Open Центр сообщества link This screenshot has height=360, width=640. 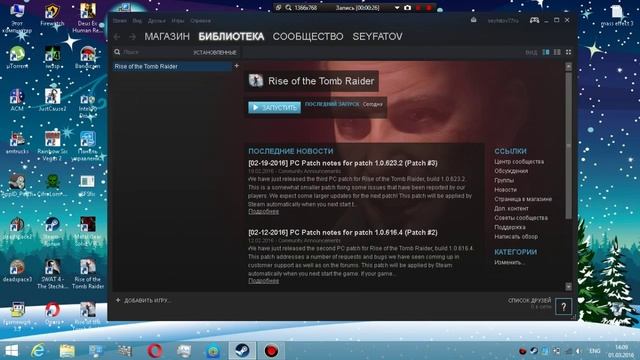click(x=519, y=162)
